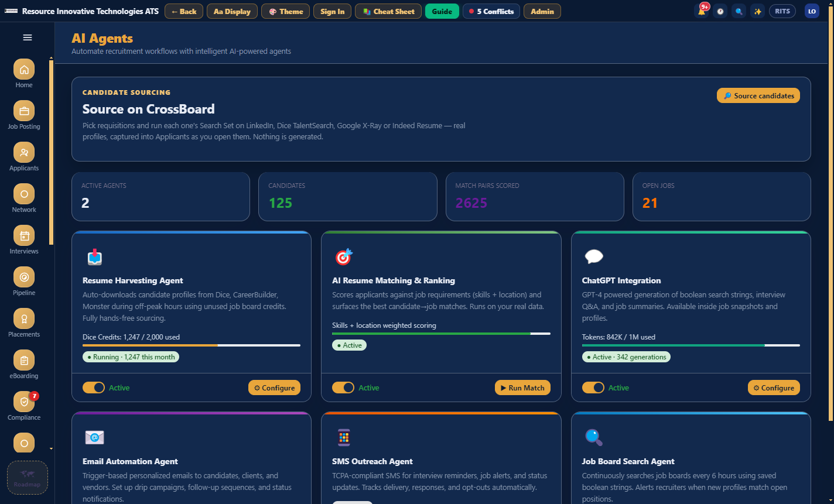
Task: Click the Job Board Search Agent magnifier icon
Action: click(x=594, y=437)
